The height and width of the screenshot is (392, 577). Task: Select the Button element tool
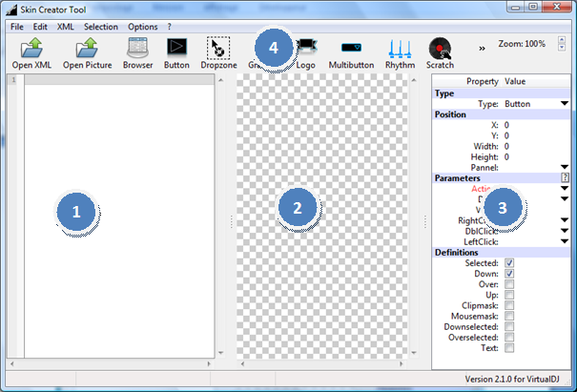point(176,53)
